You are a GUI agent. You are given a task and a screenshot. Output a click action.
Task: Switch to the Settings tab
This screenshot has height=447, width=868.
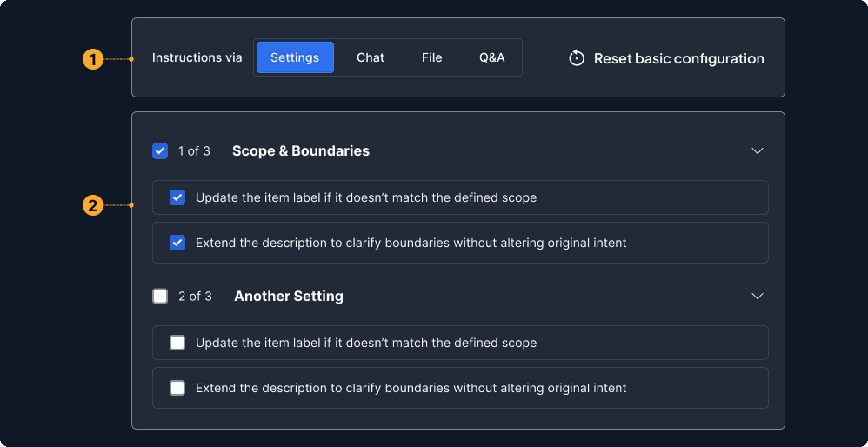click(x=295, y=57)
